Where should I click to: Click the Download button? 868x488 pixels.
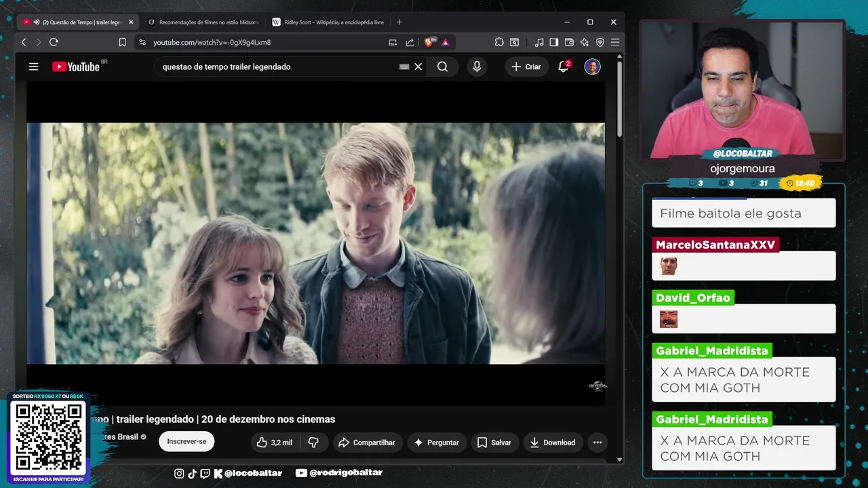[x=552, y=443]
